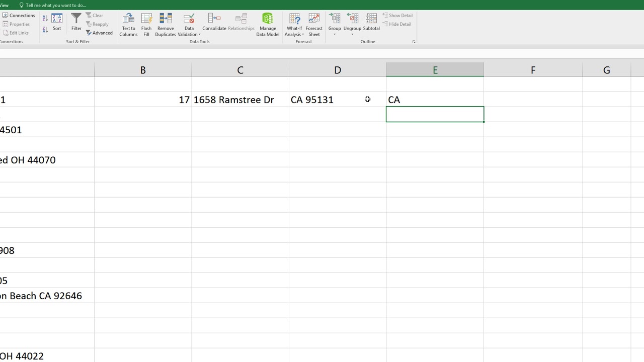Click connection Properties
The image size is (644, 362).
click(x=16, y=24)
